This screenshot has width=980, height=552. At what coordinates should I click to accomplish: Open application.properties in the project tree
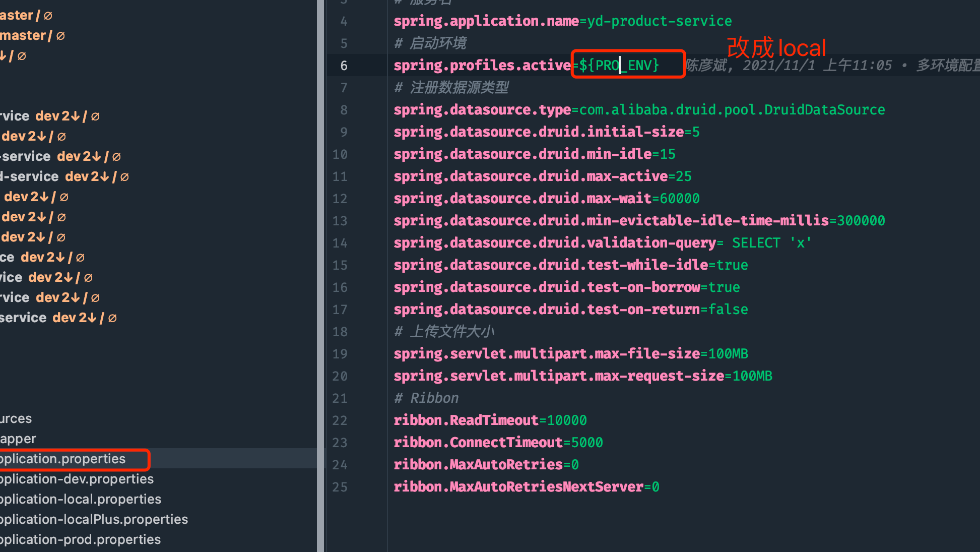point(63,459)
